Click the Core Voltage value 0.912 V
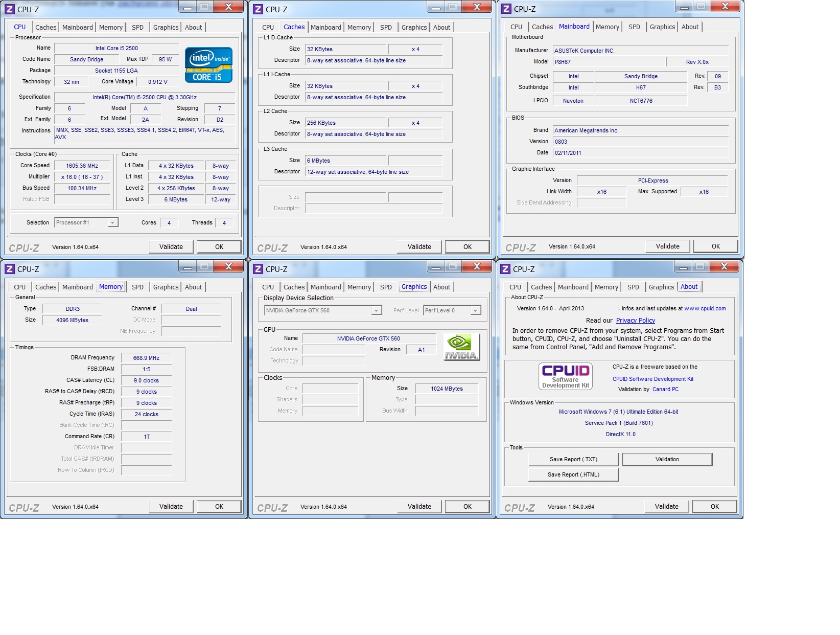 tap(158, 82)
